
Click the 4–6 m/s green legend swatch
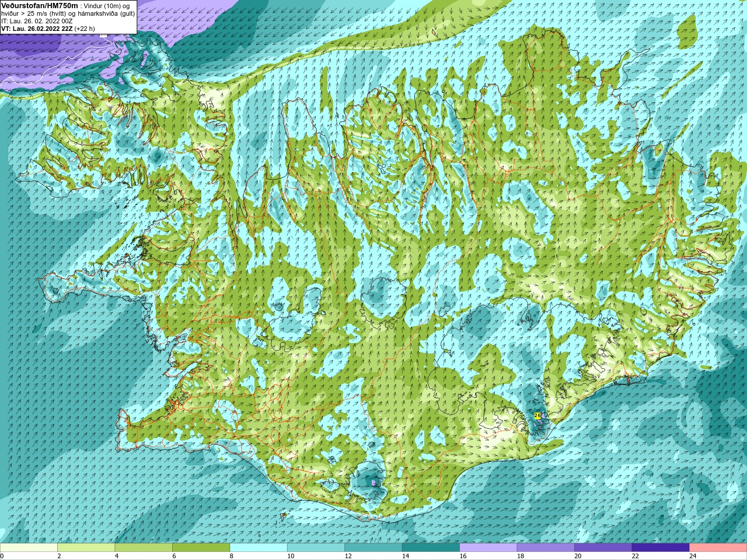click(x=144, y=548)
